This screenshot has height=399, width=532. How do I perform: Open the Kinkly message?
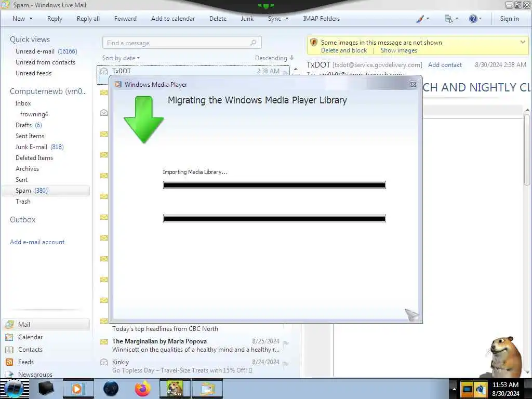(x=193, y=366)
